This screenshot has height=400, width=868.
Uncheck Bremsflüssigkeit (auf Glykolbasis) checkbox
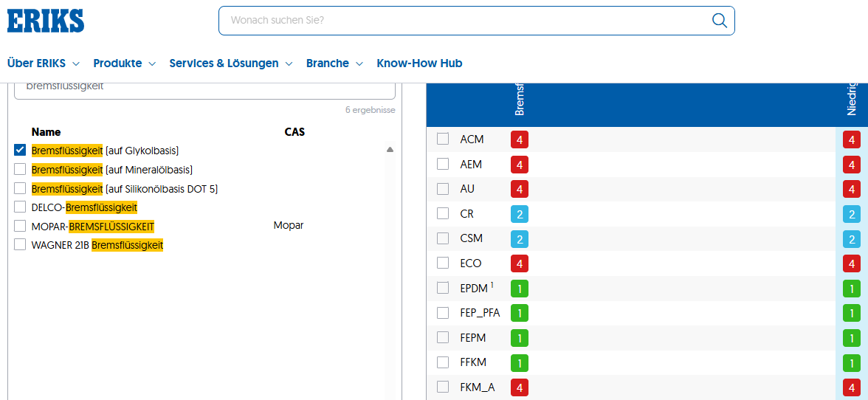20,151
